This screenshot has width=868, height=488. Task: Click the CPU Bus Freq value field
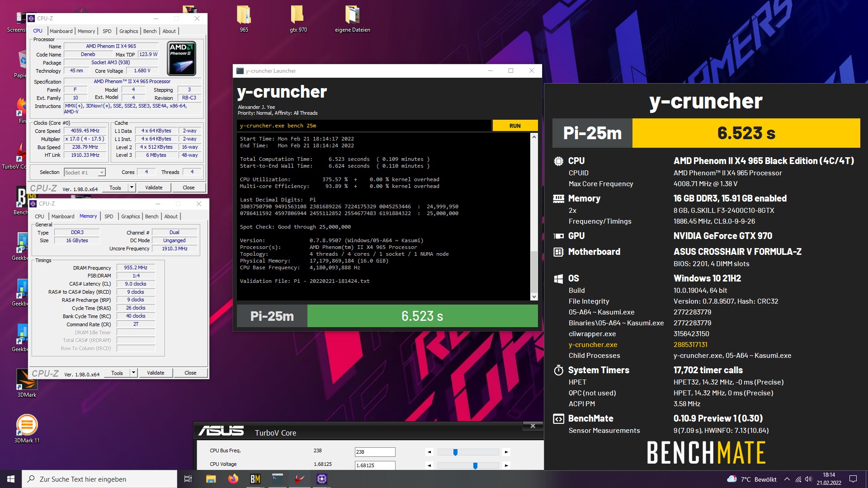pos(375,452)
